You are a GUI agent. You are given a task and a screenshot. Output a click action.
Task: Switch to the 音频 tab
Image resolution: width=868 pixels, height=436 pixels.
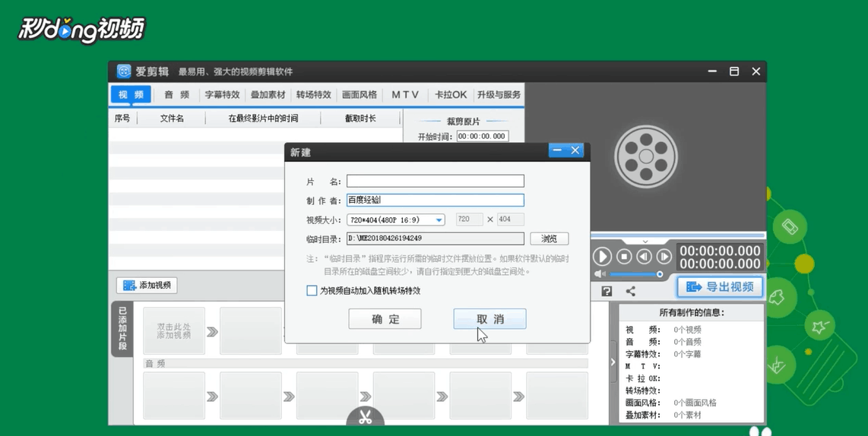(x=176, y=95)
